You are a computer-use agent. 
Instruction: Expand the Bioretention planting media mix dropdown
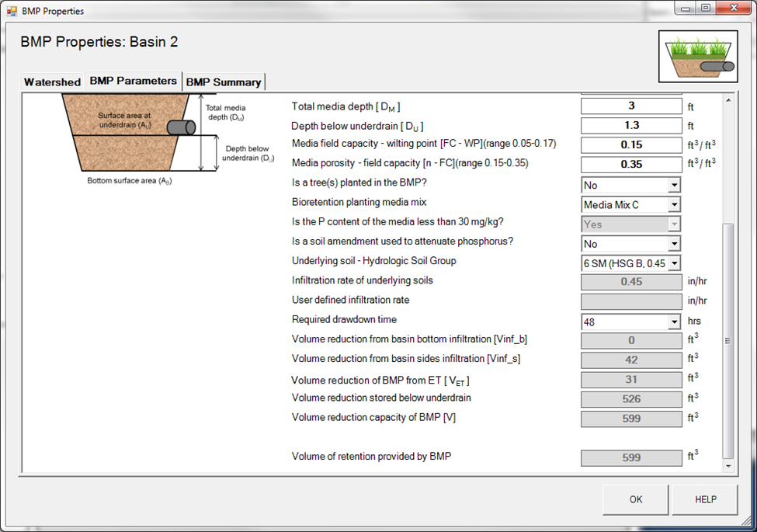pos(673,205)
